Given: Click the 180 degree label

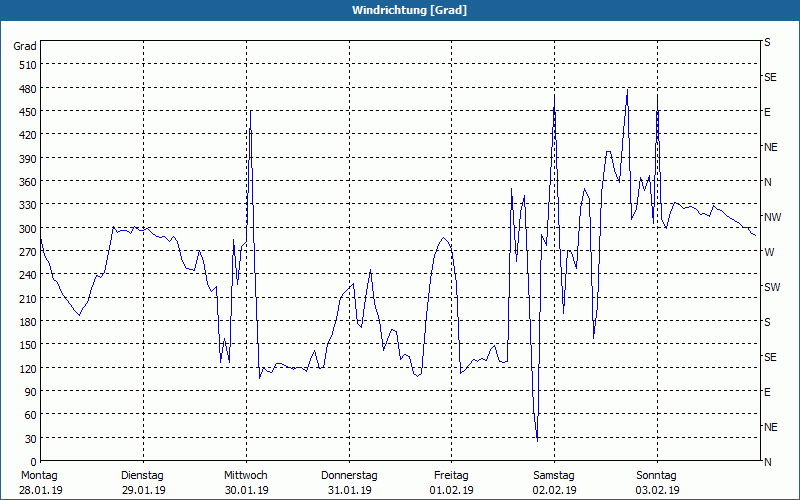Looking at the screenshot, I should pyautogui.click(x=28, y=322).
